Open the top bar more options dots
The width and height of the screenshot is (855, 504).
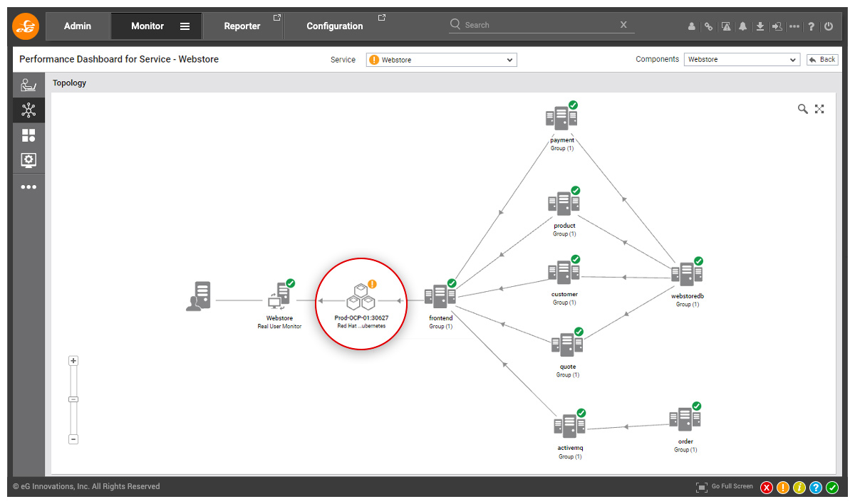794,26
